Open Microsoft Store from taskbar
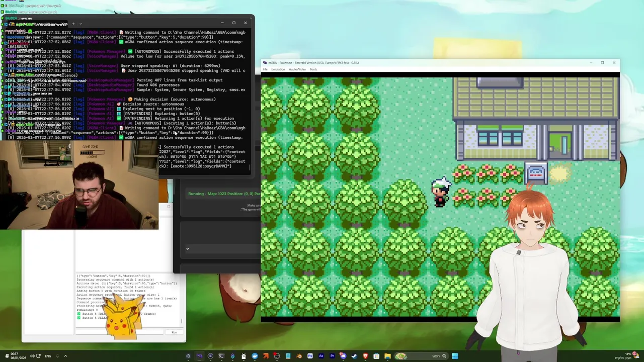644x362 pixels. [376, 356]
